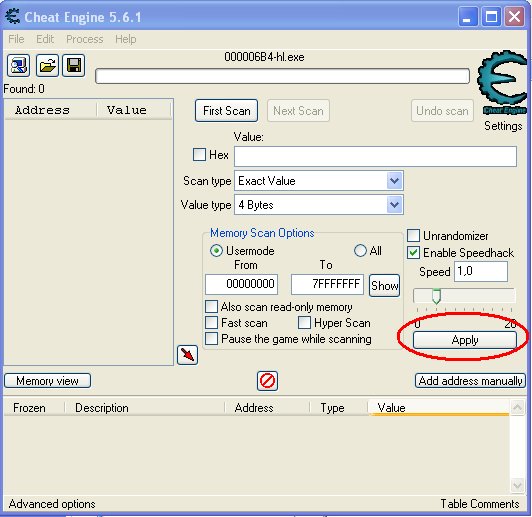Click the red no-entry clear list icon
The width and height of the screenshot is (532, 517).
(x=267, y=381)
